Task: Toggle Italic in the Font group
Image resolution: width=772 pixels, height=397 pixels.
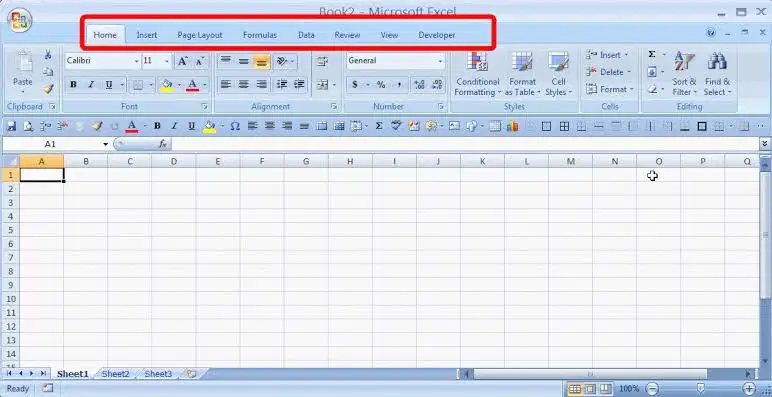Action: click(x=91, y=85)
